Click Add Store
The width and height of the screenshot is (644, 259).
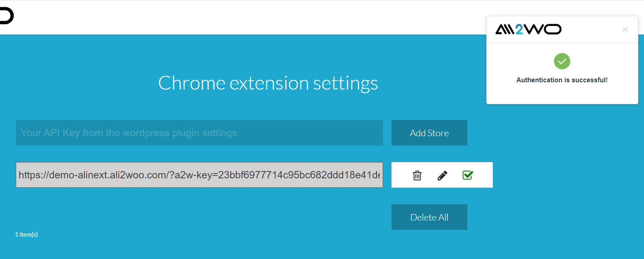(429, 133)
